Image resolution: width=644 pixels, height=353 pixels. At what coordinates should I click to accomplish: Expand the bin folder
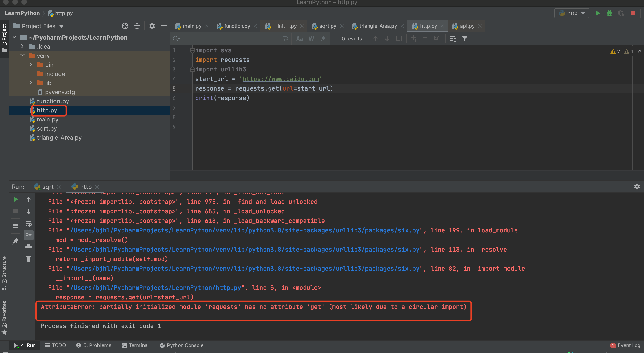pyautogui.click(x=30, y=65)
